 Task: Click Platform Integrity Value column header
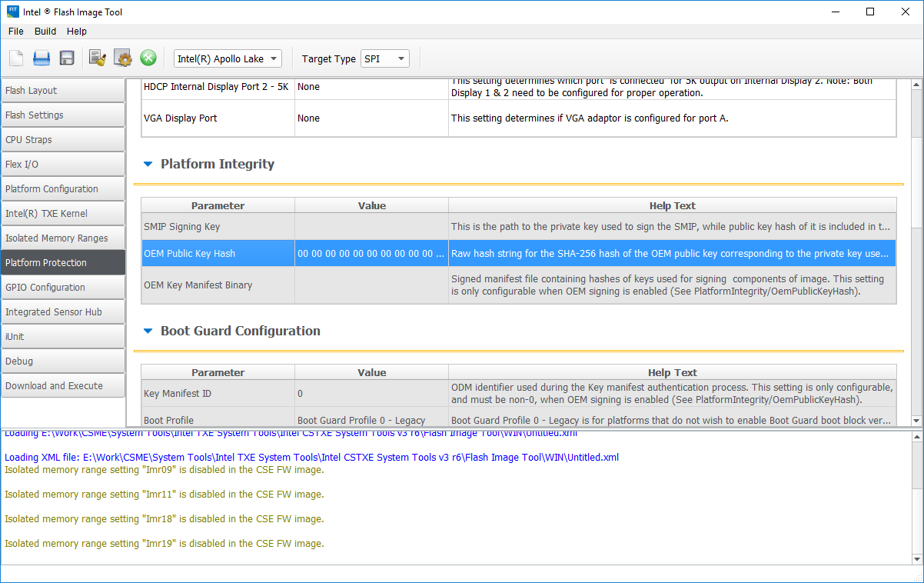pyautogui.click(x=371, y=205)
